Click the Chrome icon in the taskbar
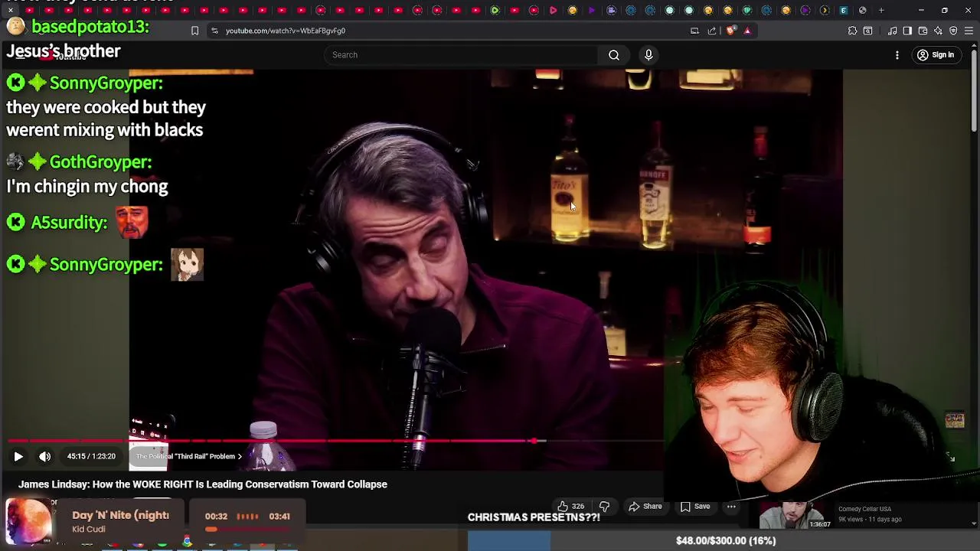This screenshot has width=980, height=551. pyautogui.click(x=187, y=542)
